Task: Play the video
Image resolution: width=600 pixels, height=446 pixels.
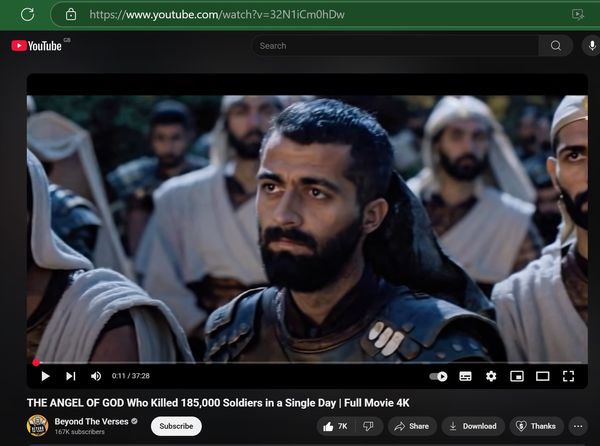Action: pyautogui.click(x=45, y=376)
